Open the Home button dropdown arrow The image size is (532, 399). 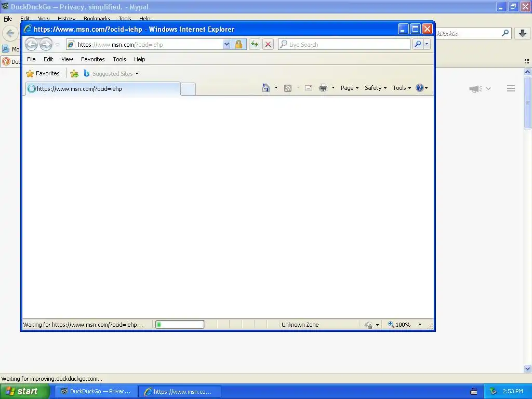[276, 88]
